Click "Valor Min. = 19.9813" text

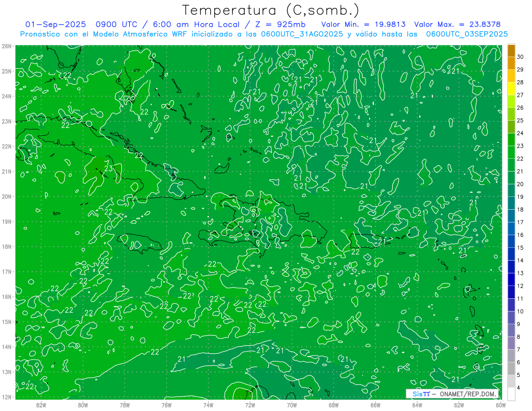[x=364, y=24]
